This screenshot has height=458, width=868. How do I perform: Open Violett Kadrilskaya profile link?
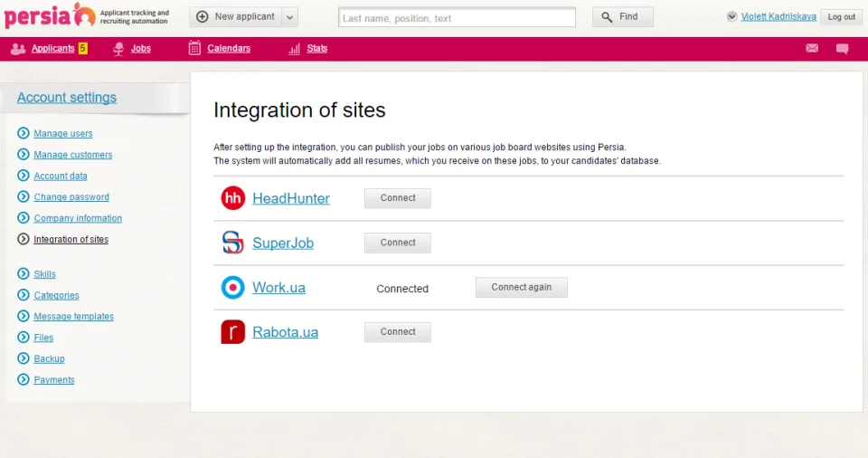tap(778, 16)
